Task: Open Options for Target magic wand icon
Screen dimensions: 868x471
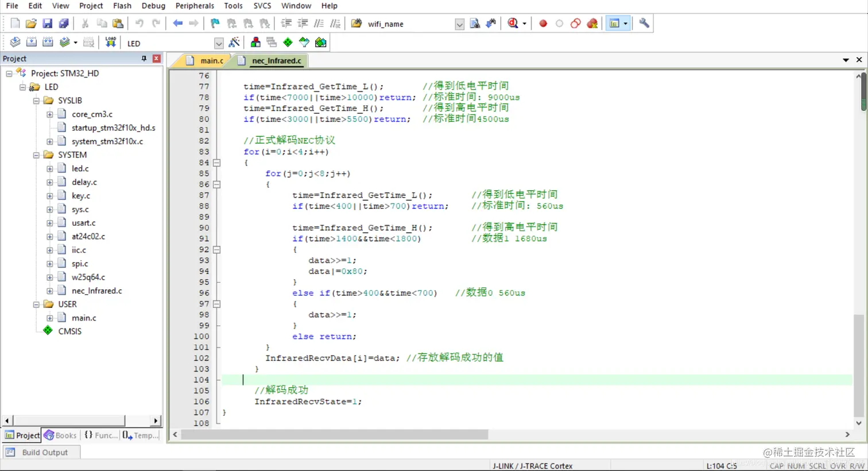Action: (234, 43)
